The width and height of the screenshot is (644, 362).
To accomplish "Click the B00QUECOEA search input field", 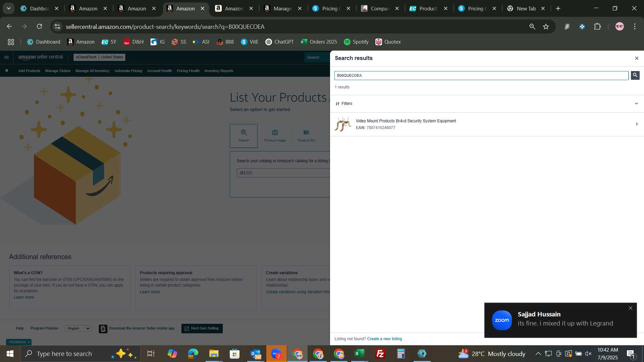I will pyautogui.click(x=481, y=75).
